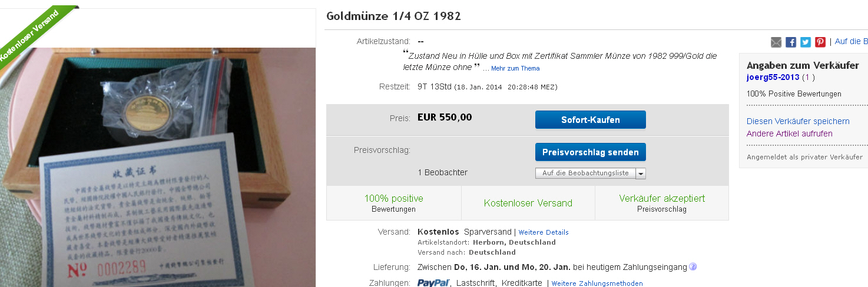Click the seller's feedback score (1)

click(809, 78)
